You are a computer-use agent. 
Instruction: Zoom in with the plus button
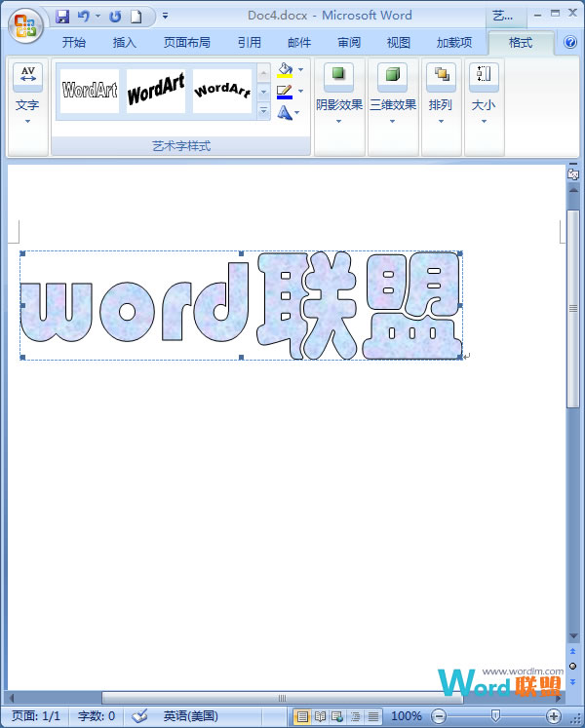click(554, 716)
